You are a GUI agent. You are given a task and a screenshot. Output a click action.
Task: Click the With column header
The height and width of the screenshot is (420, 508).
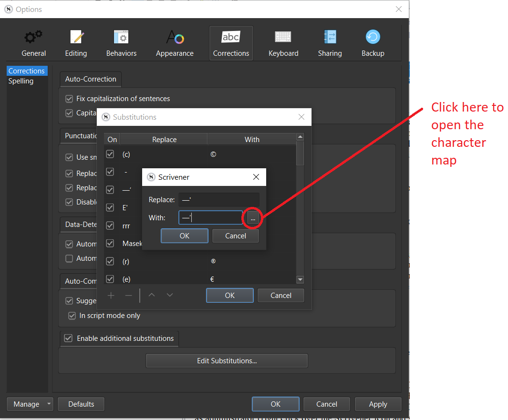point(252,140)
